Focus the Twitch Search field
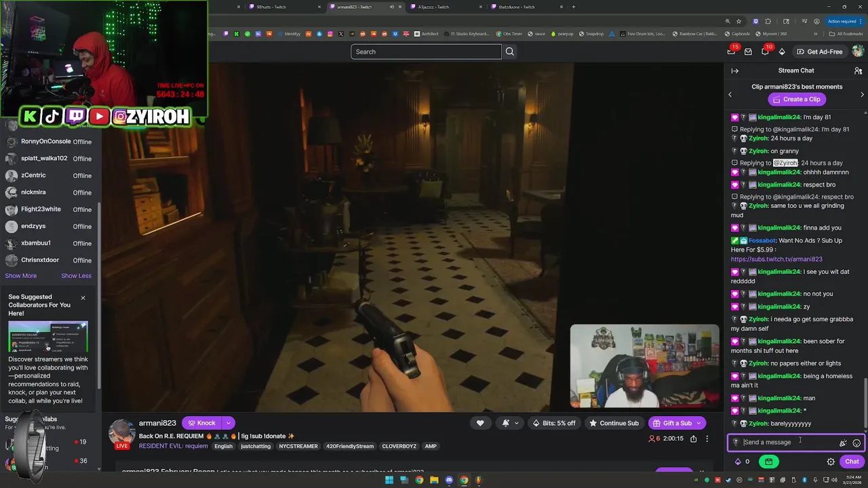868x488 pixels. (x=426, y=52)
